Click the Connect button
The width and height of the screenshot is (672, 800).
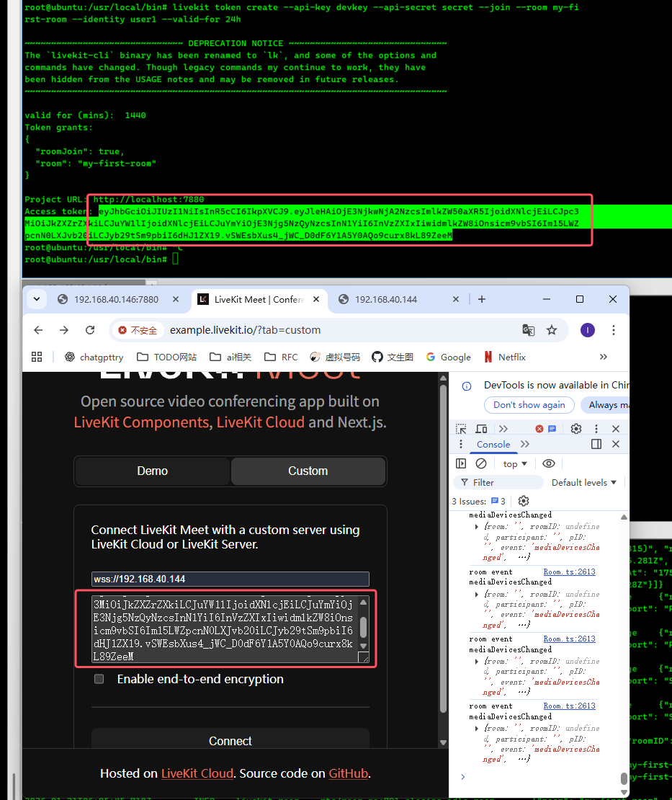[230, 741]
